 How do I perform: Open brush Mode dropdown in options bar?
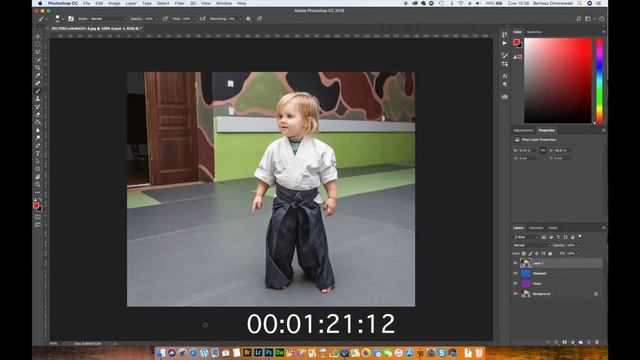(x=108, y=19)
